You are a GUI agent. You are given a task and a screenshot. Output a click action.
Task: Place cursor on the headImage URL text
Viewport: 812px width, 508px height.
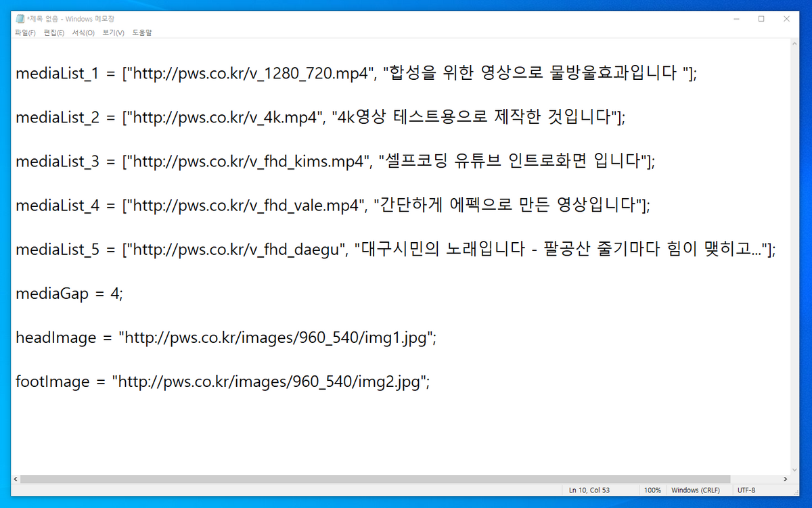pos(273,338)
